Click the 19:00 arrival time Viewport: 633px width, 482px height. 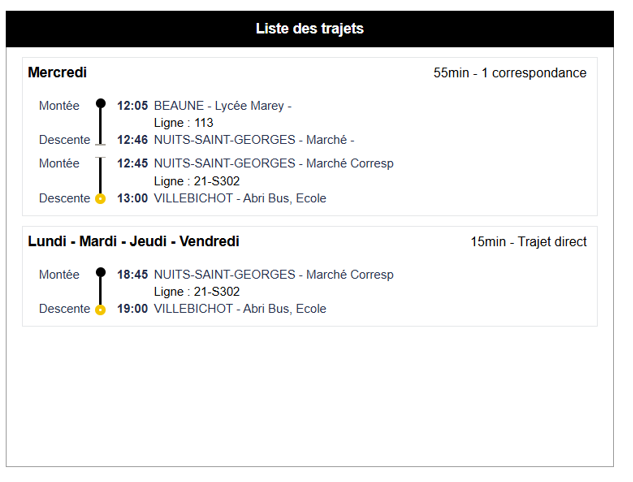tap(132, 309)
